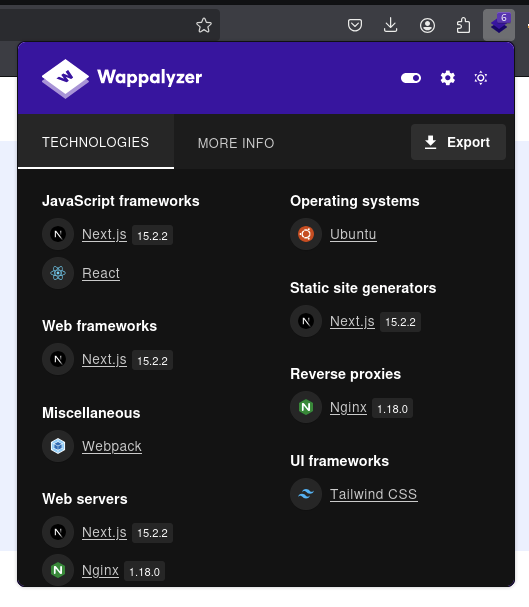Click the Nginx link under Reverse proxies
Screen dimensions: 529x607
[348, 408]
